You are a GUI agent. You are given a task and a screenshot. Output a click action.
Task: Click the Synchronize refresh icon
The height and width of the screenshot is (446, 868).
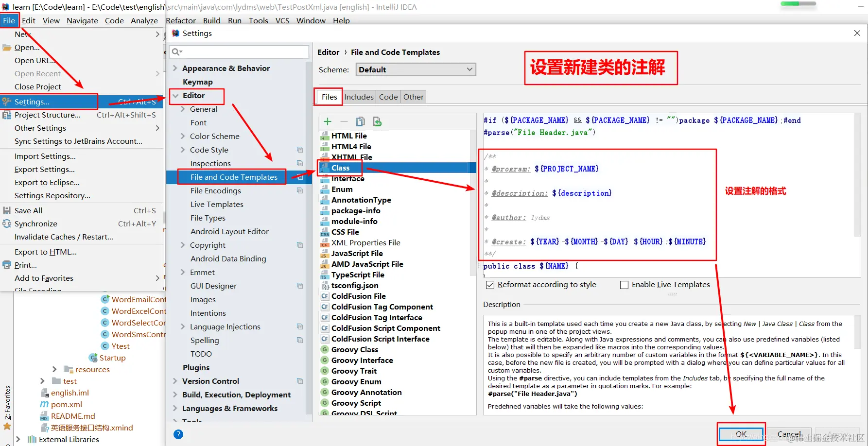click(x=7, y=223)
